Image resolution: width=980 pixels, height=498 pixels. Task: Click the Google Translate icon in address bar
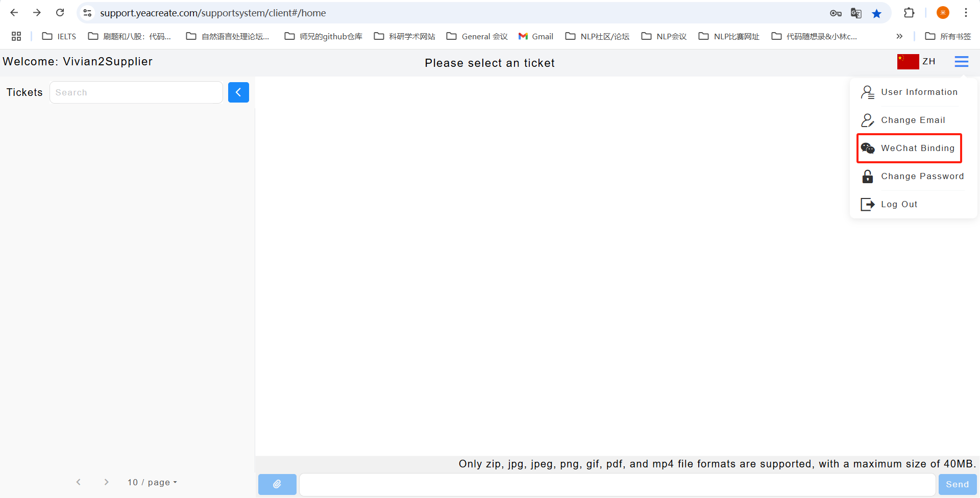pos(856,13)
